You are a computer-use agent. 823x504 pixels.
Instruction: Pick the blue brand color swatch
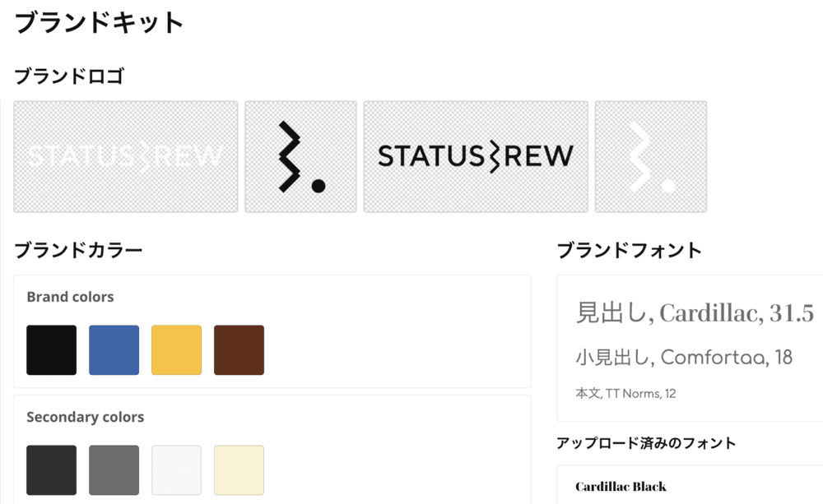pyautogui.click(x=114, y=350)
